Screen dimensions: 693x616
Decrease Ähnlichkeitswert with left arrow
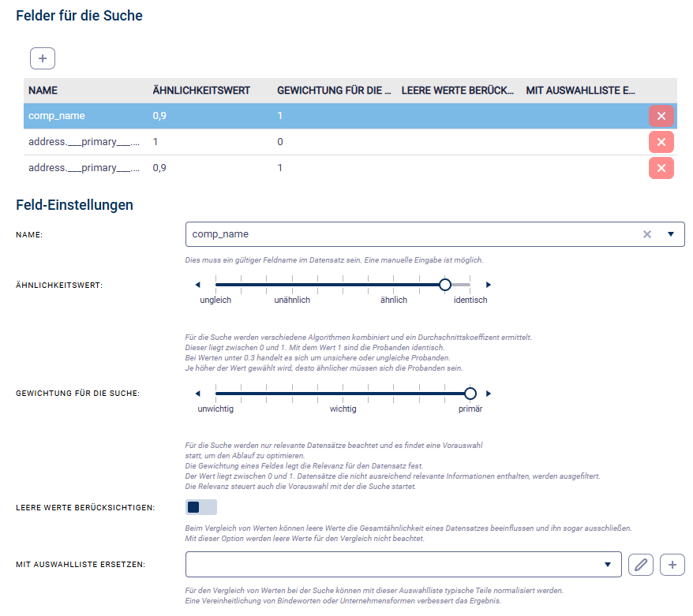pyautogui.click(x=198, y=285)
